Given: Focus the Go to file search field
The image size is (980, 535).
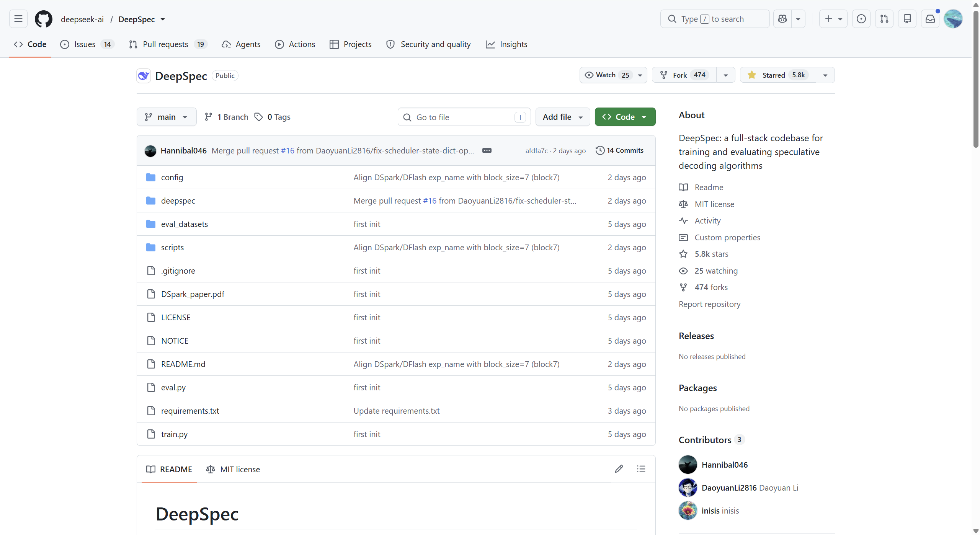Looking at the screenshot, I should click(464, 117).
